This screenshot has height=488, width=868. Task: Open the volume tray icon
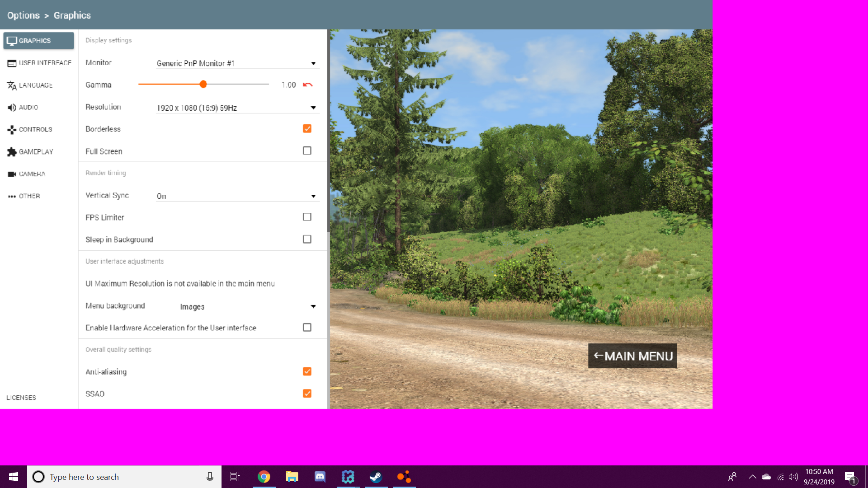pos(793,477)
